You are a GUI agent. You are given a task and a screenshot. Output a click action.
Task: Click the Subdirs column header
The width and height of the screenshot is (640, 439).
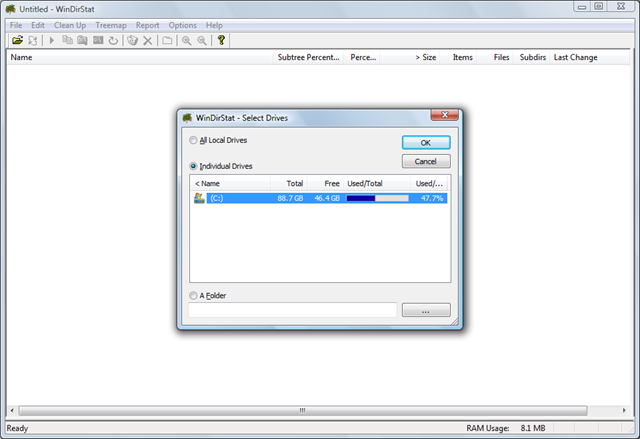coord(532,58)
